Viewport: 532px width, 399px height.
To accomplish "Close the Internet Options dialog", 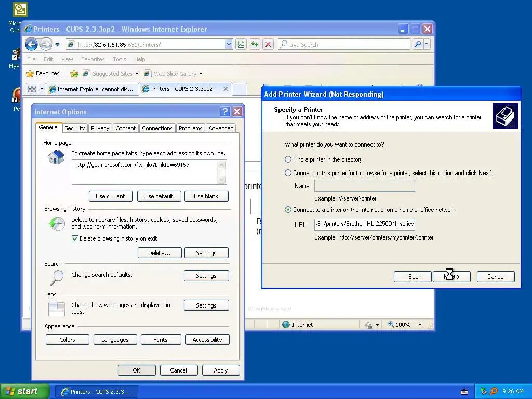I will (x=237, y=111).
